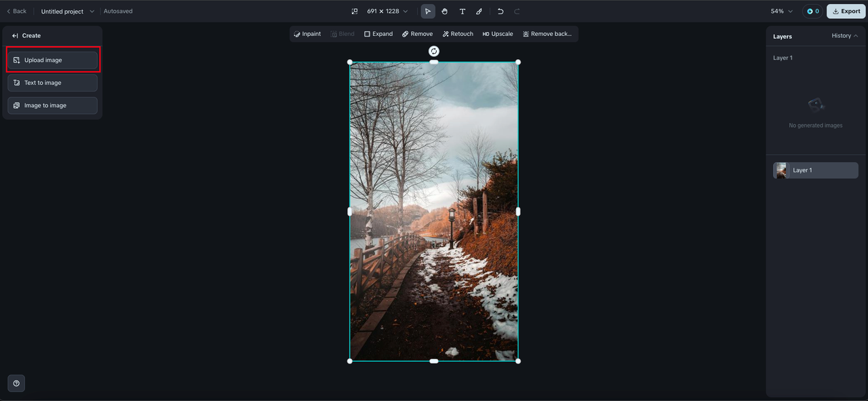The width and height of the screenshot is (868, 401).
Task: Choose HD Upscale
Action: click(498, 34)
